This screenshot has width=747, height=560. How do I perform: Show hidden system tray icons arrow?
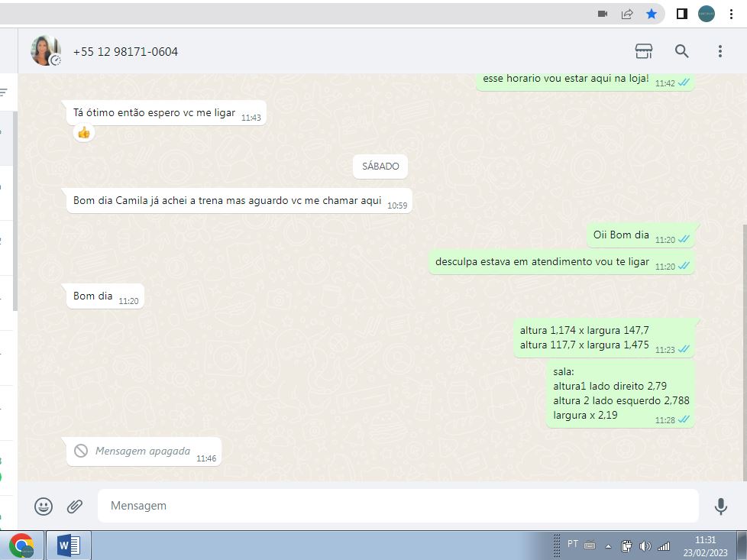point(608,546)
